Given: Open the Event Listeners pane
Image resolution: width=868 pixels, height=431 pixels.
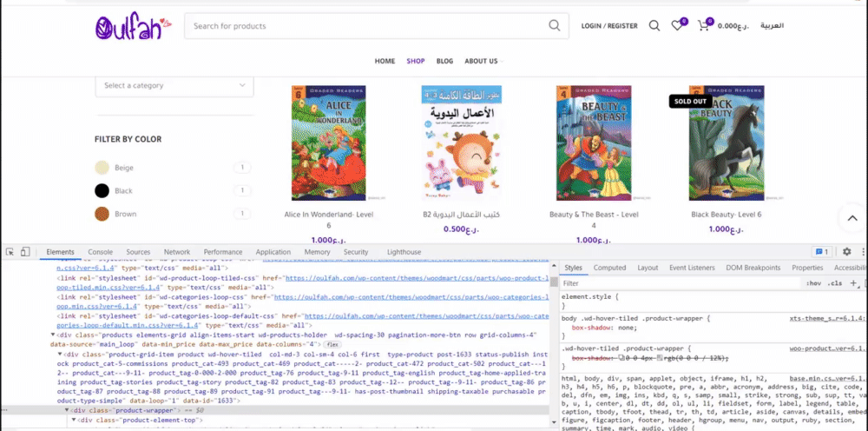Looking at the screenshot, I should point(692,268).
